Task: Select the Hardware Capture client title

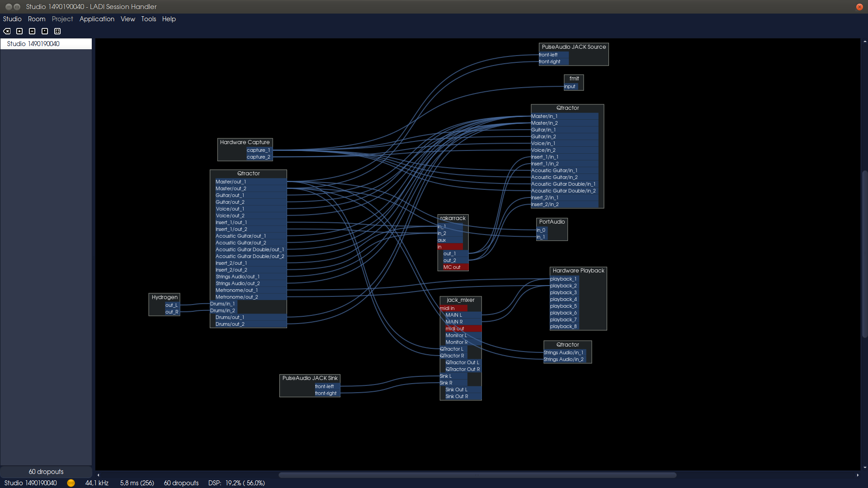Action: point(245,142)
